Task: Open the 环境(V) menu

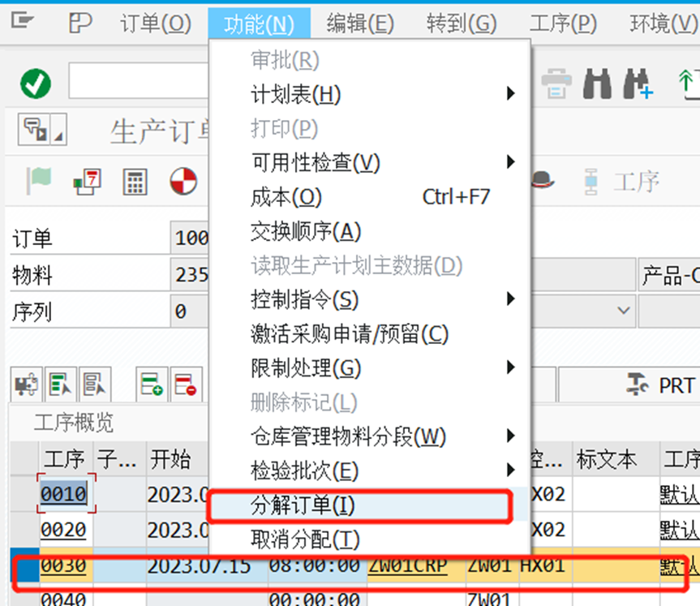Action: pos(663,24)
